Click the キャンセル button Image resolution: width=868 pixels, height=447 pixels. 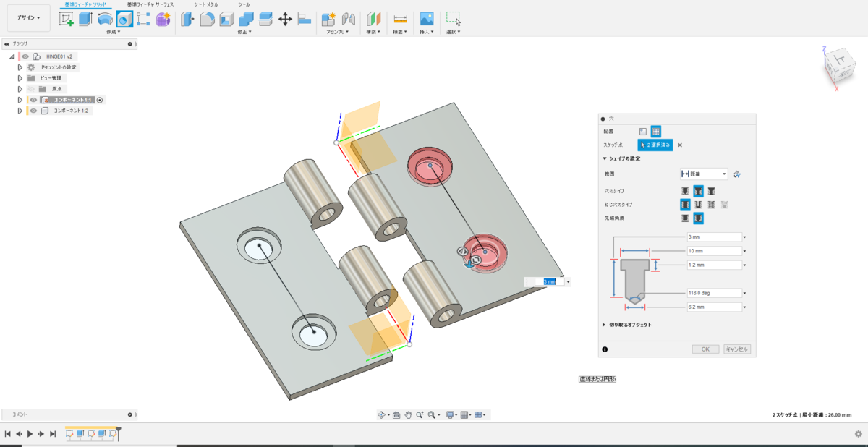coord(737,349)
